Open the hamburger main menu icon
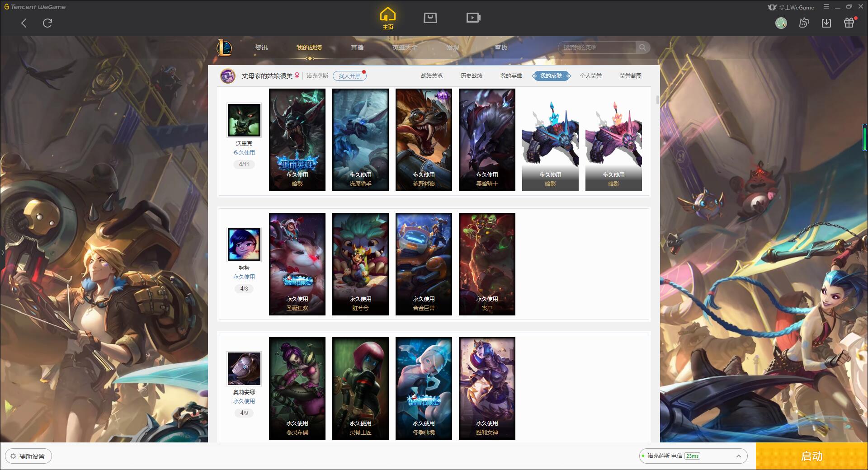 click(826, 7)
